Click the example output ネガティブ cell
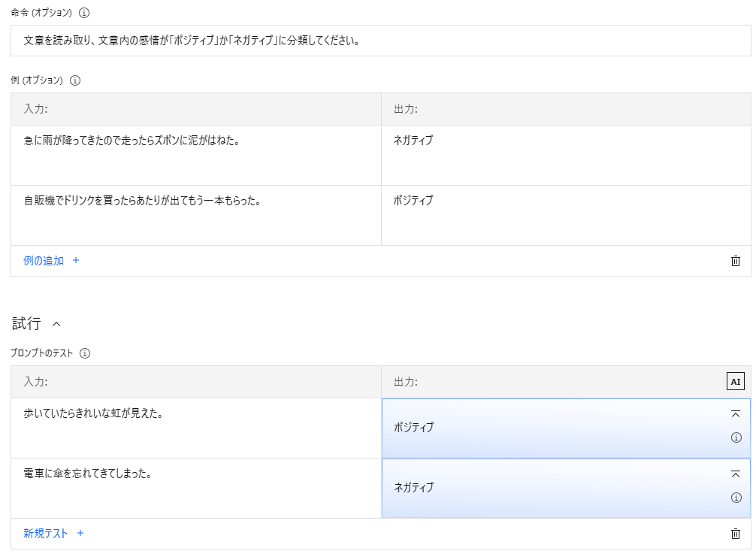 tap(566, 156)
